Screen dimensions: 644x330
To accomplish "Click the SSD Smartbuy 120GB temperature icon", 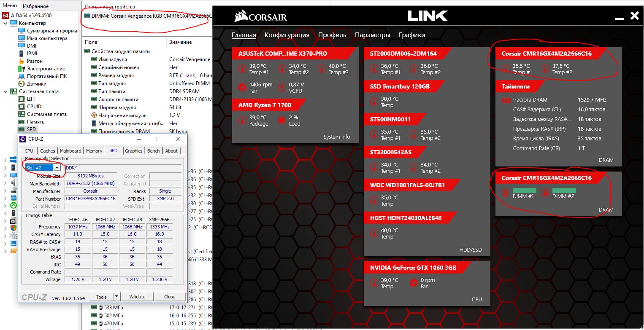I will point(374,102).
